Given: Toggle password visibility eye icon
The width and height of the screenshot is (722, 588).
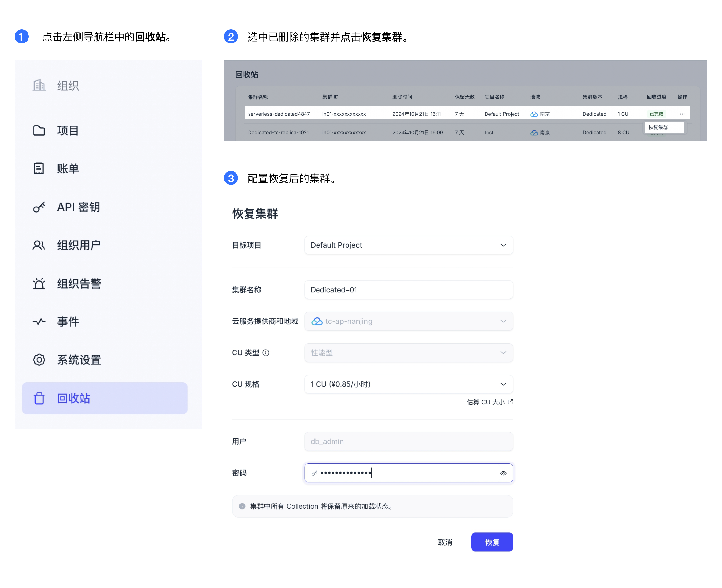Looking at the screenshot, I should pyautogui.click(x=503, y=473).
